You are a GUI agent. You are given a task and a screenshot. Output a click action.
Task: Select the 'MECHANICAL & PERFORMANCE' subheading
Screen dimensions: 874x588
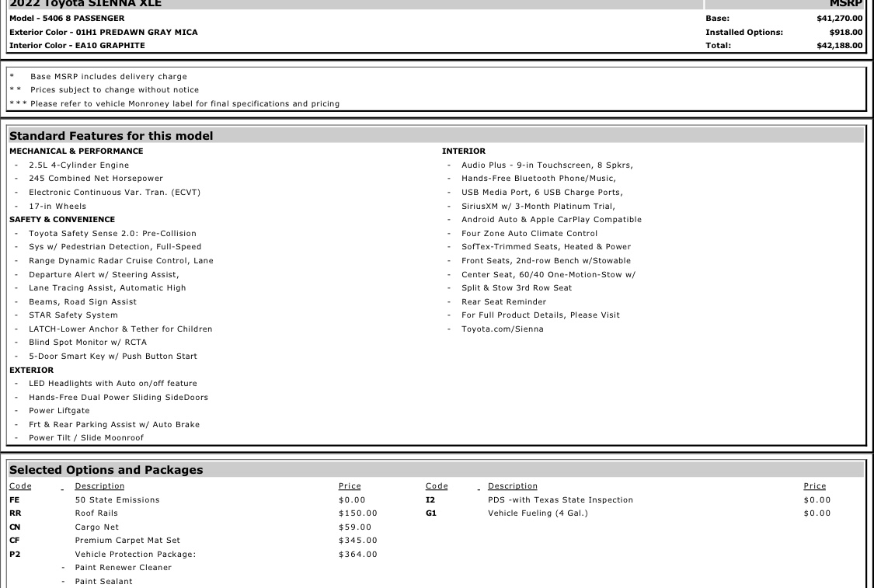76,151
